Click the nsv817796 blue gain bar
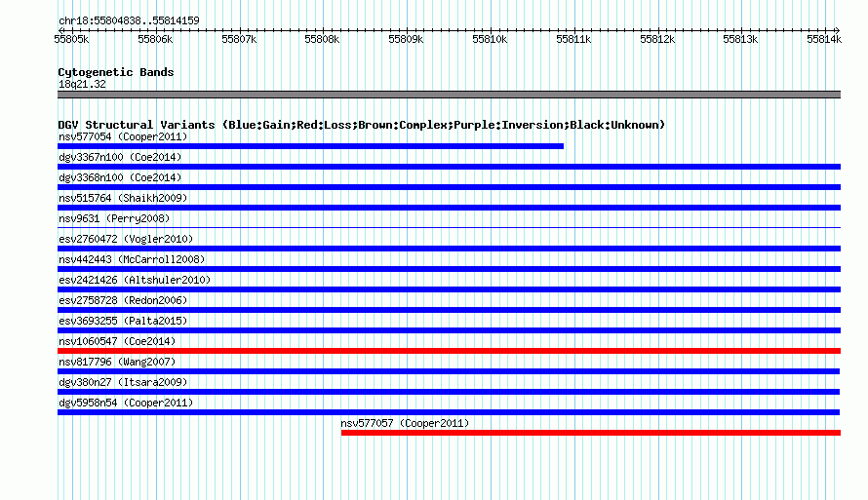 tap(449, 371)
